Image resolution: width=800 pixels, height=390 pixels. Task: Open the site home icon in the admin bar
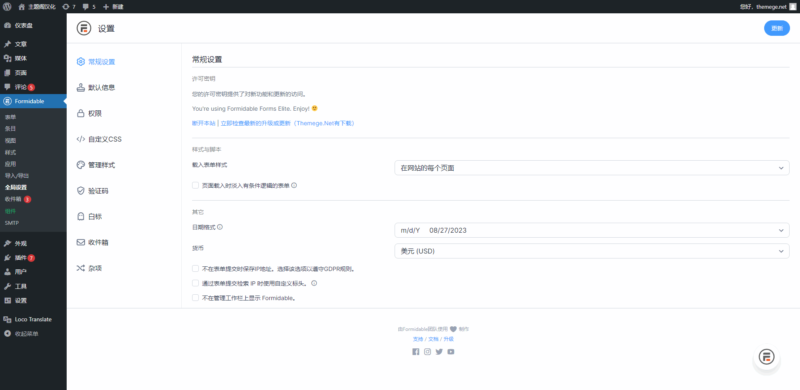click(x=21, y=7)
